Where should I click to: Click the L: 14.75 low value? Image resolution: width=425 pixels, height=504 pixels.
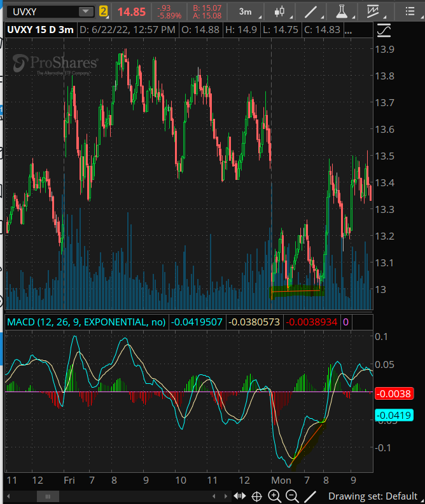point(281,30)
